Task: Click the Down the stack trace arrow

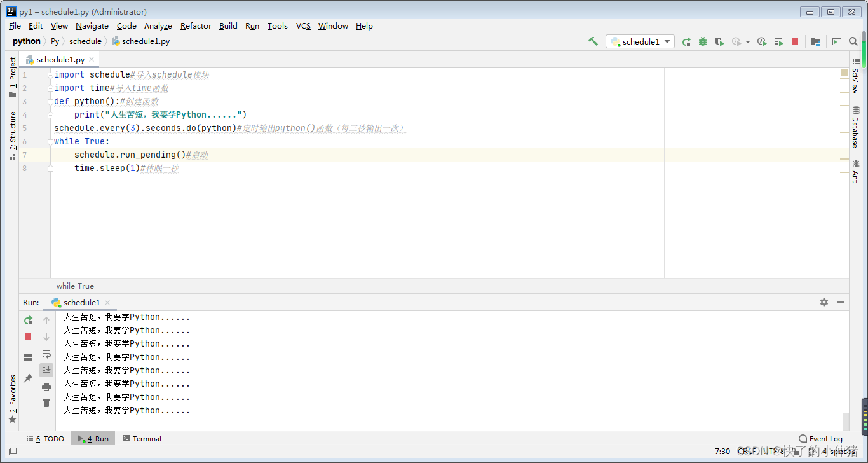Action: coord(46,337)
